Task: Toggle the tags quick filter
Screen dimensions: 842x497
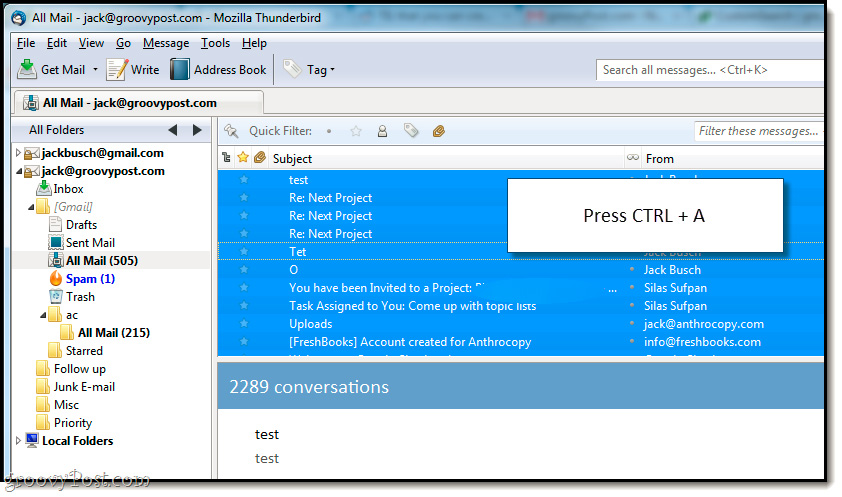Action: point(411,130)
